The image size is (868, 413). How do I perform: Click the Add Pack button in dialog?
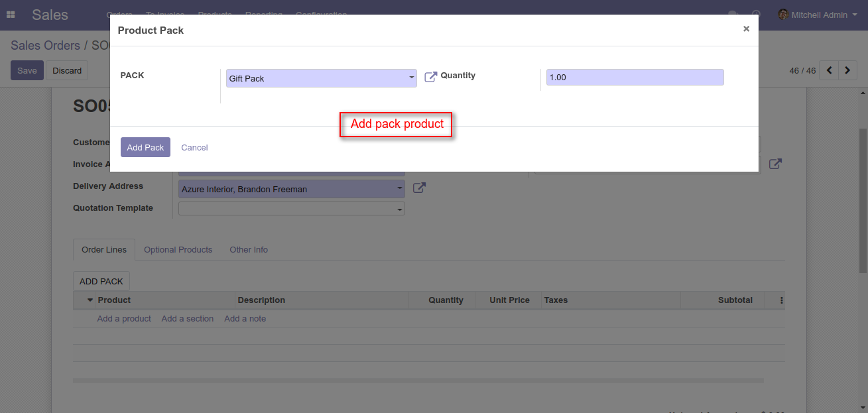click(x=145, y=147)
